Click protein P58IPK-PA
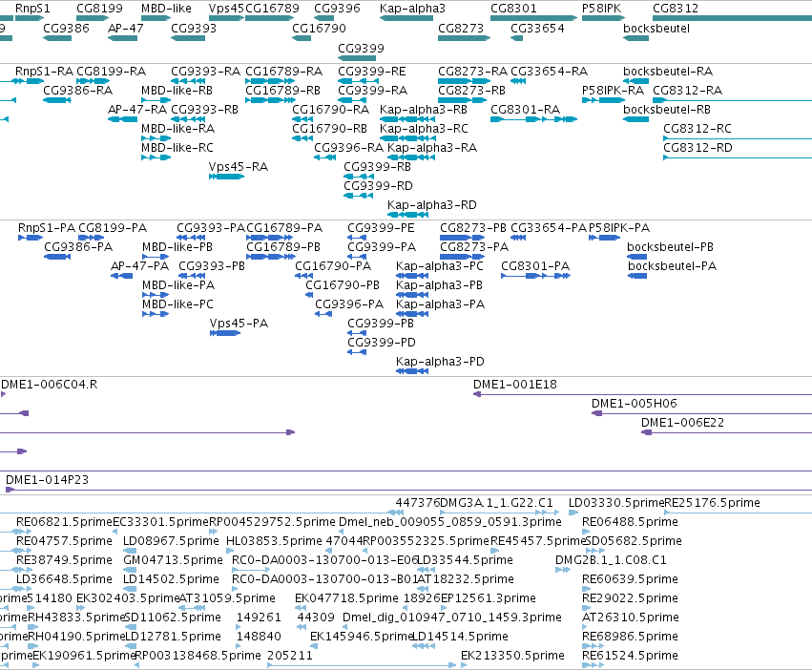This screenshot has width=812, height=670. coord(619,227)
